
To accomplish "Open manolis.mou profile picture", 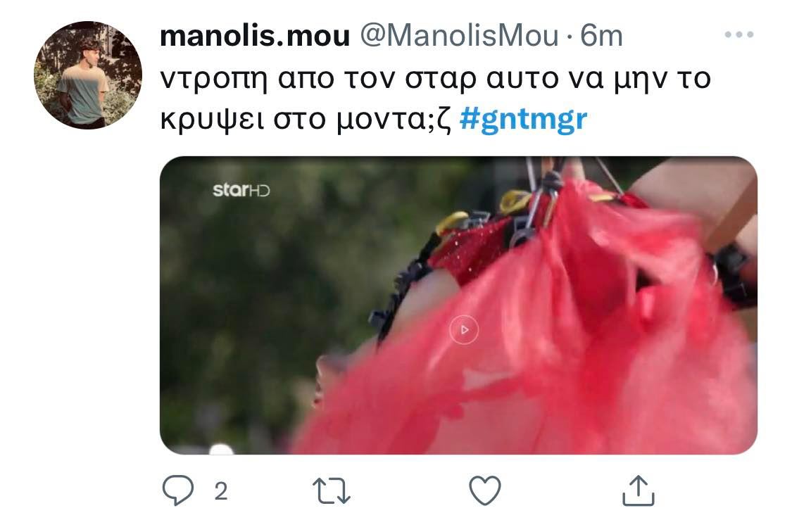I will 88,75.
